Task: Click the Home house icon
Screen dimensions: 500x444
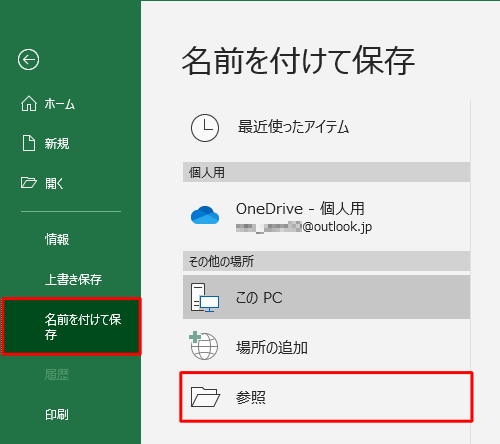Action: 29,103
